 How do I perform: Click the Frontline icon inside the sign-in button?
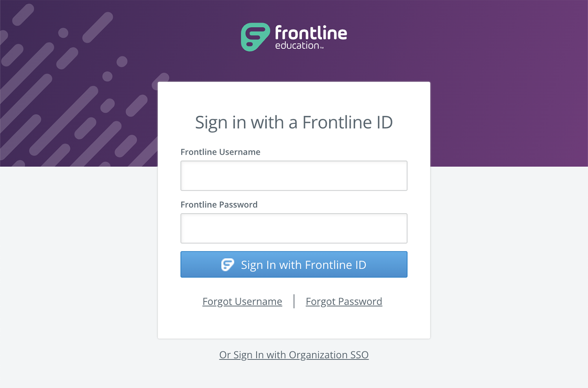click(227, 265)
